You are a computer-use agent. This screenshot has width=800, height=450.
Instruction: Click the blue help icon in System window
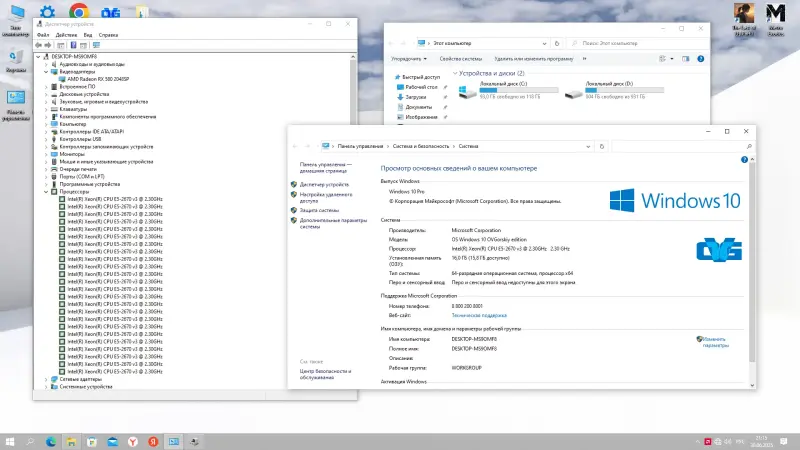coord(744,160)
